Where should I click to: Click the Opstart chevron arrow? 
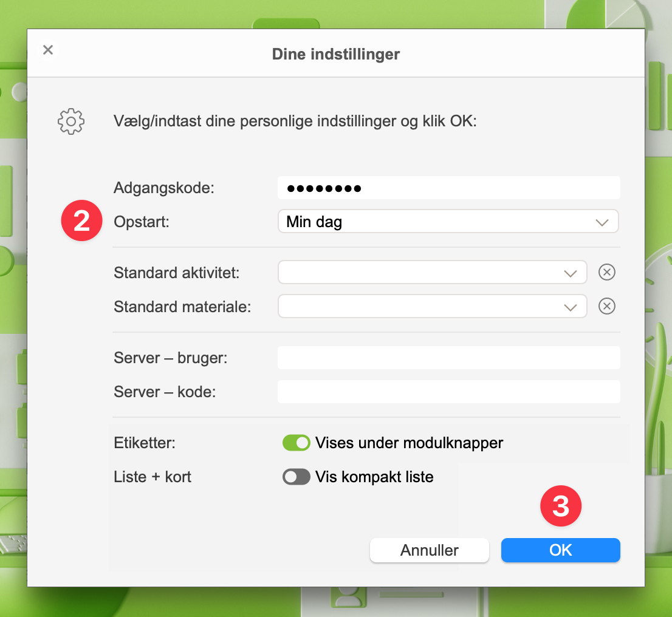[x=602, y=222]
